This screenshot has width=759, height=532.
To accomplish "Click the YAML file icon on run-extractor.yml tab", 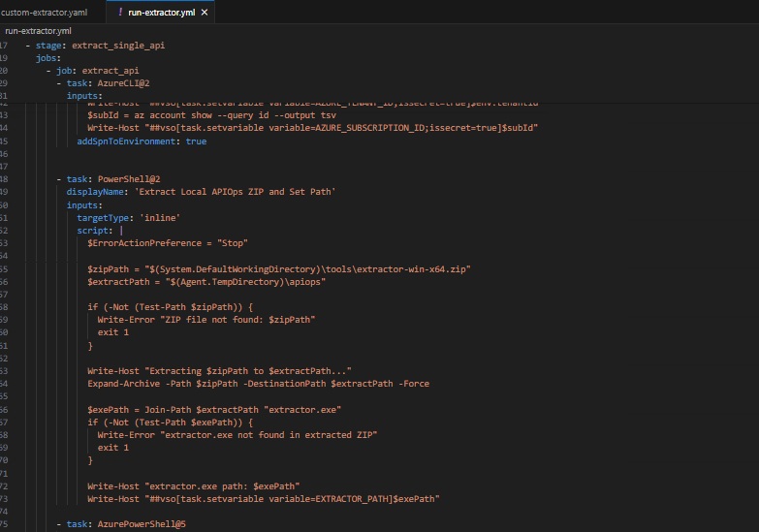I will [x=120, y=12].
